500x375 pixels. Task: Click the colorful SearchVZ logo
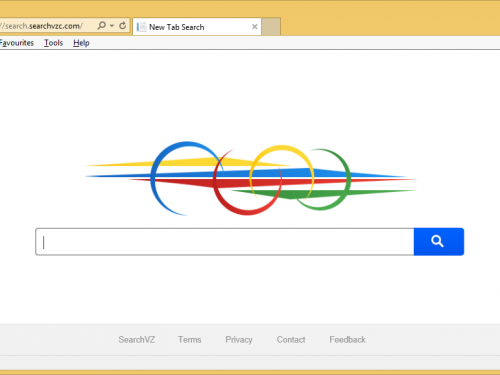250,179
